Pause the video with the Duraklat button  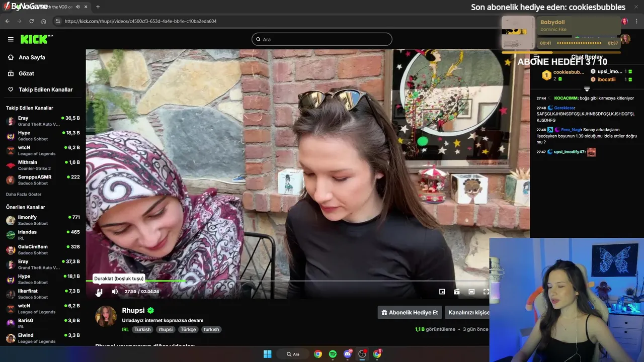coord(100,292)
